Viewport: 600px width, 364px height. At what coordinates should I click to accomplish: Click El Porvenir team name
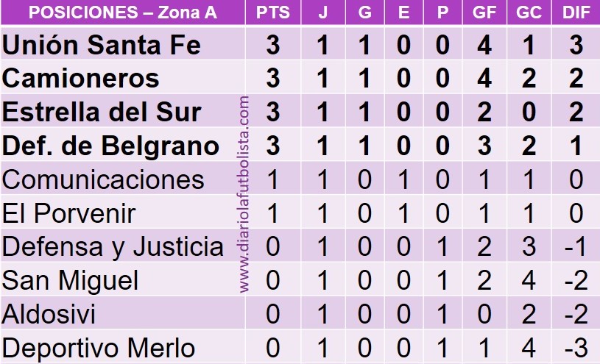(69, 213)
